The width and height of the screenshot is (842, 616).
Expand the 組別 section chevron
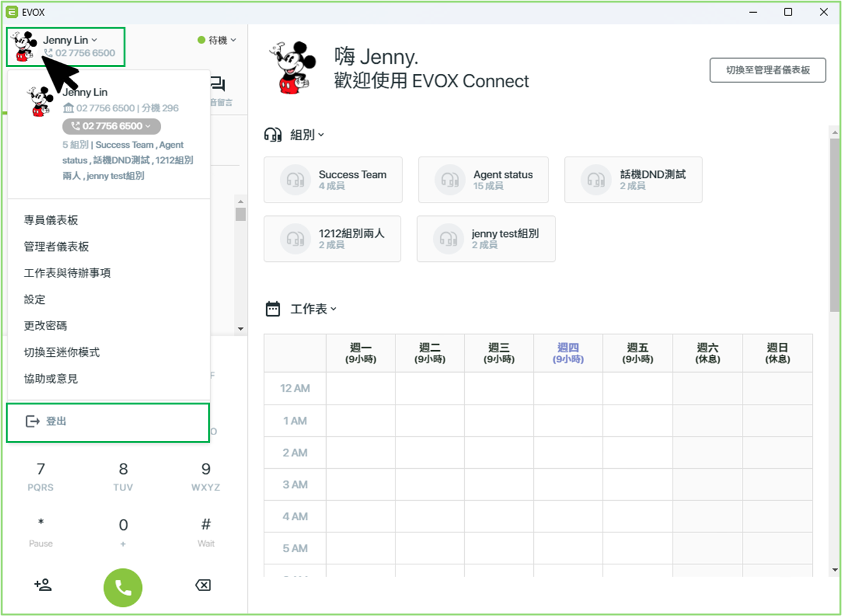coord(321,134)
